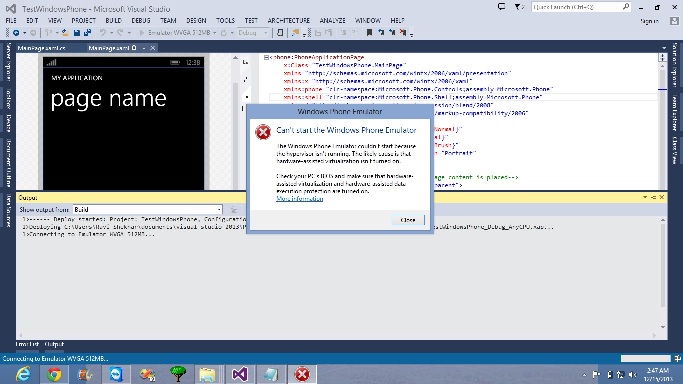The height and width of the screenshot is (384, 683).
Task: Click the account avatar icon
Action: click(674, 21)
